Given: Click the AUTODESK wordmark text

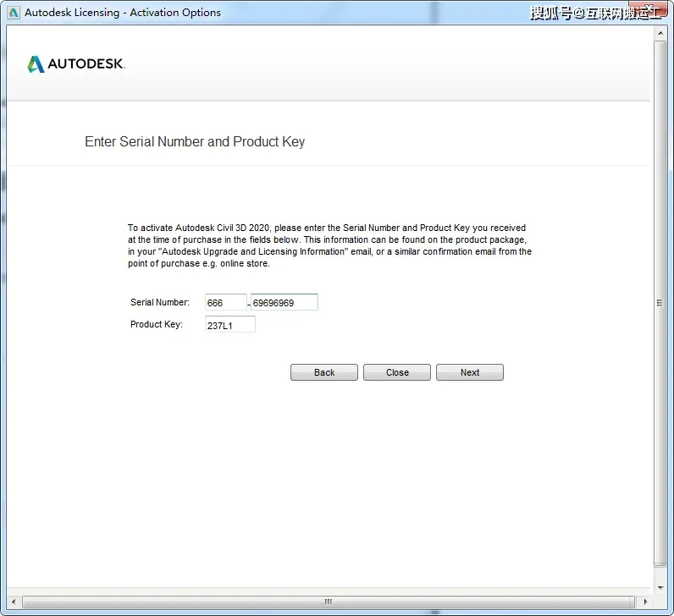Looking at the screenshot, I should pos(86,64).
